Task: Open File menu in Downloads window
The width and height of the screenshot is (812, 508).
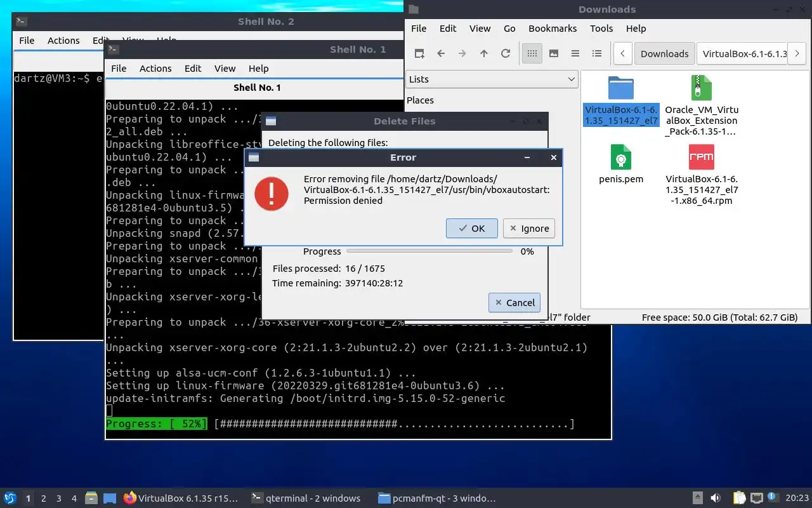Action: click(x=419, y=29)
